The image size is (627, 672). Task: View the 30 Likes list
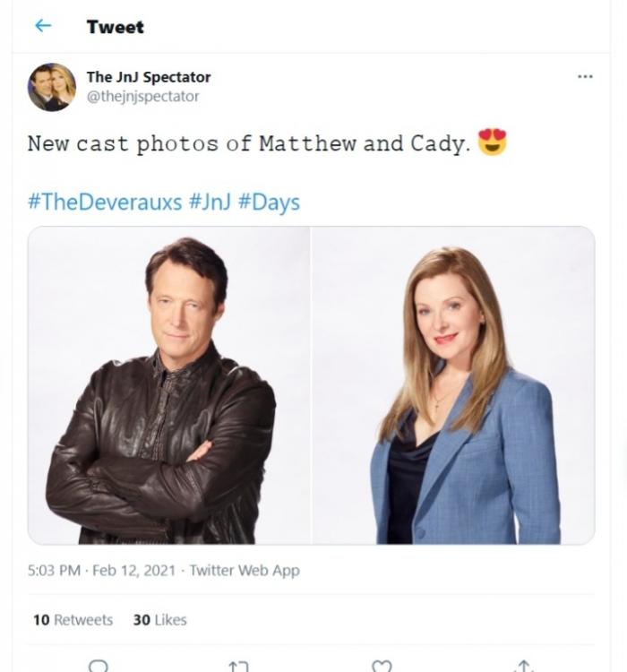pyautogui.click(x=159, y=619)
